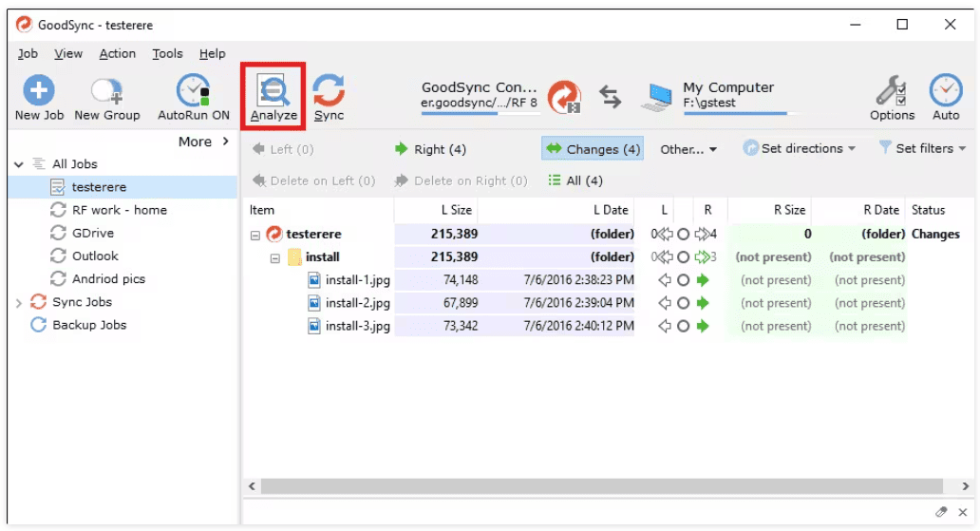980x531 pixels.
Task: Open the Set filters dropdown
Action: pyautogui.click(x=922, y=149)
